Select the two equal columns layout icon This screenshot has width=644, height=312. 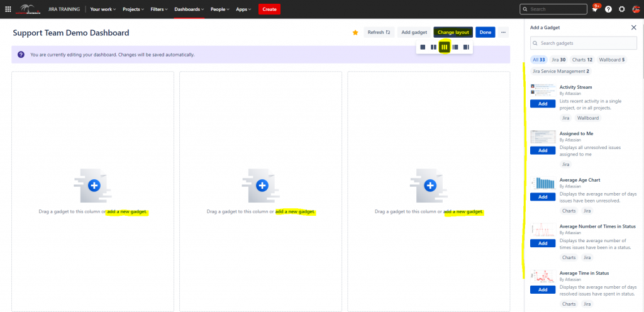pyautogui.click(x=433, y=47)
